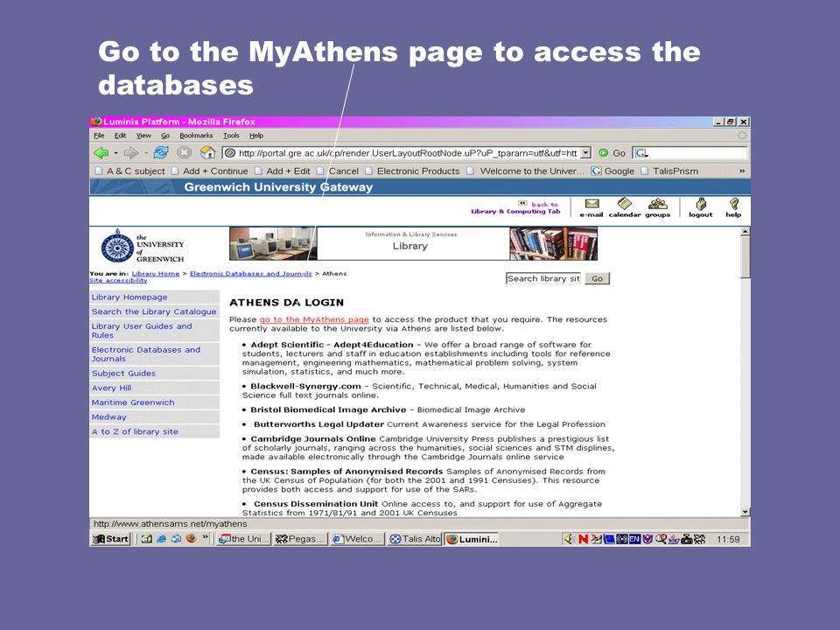Reload the page with the blue refresh icon
The width and height of the screenshot is (840, 630).
click(161, 152)
